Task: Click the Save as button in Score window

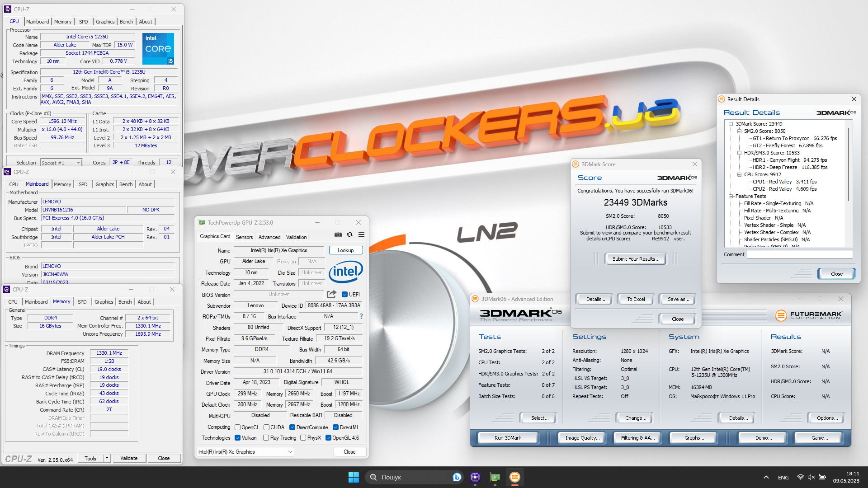Action: tap(678, 299)
